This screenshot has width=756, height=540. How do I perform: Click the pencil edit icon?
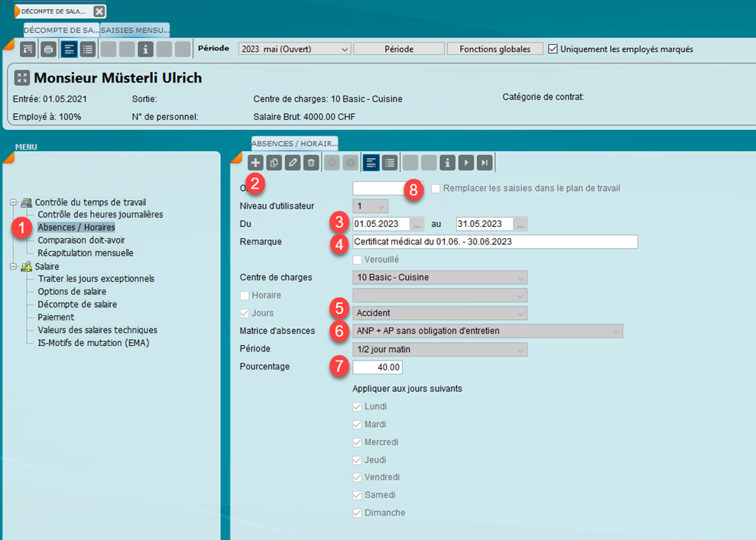point(292,163)
